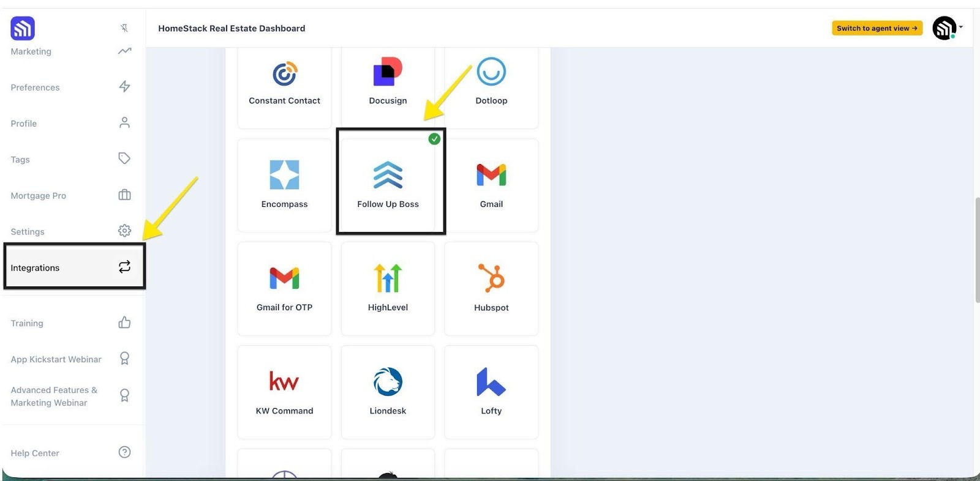Screen dimensions: 980x481
Task: Choose the Liondesk integration card
Action: [x=388, y=392]
